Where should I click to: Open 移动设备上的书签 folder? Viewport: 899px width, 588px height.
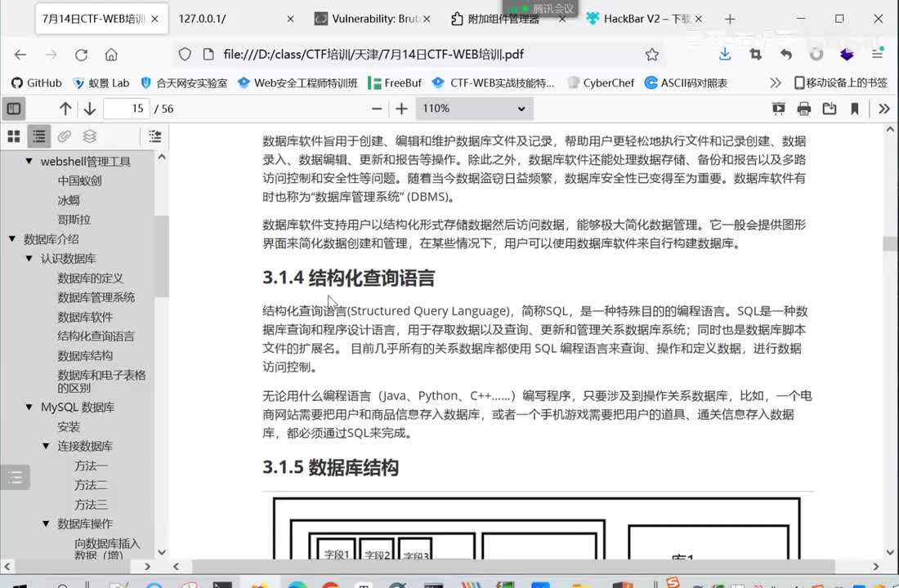(x=840, y=83)
